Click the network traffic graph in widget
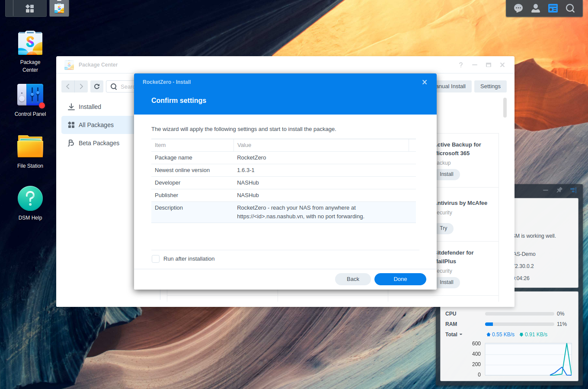Viewport: 588px width, 389px height. pos(528,359)
